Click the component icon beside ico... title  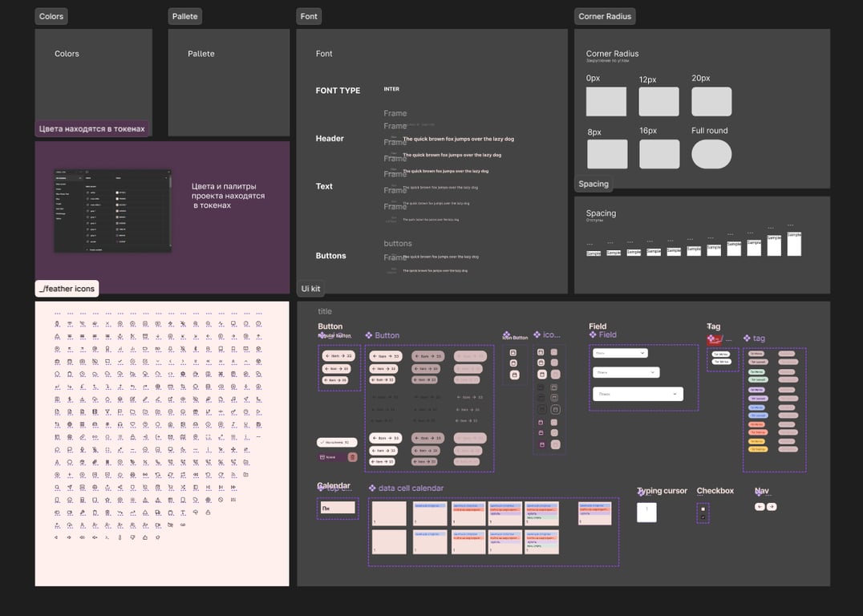coord(537,334)
